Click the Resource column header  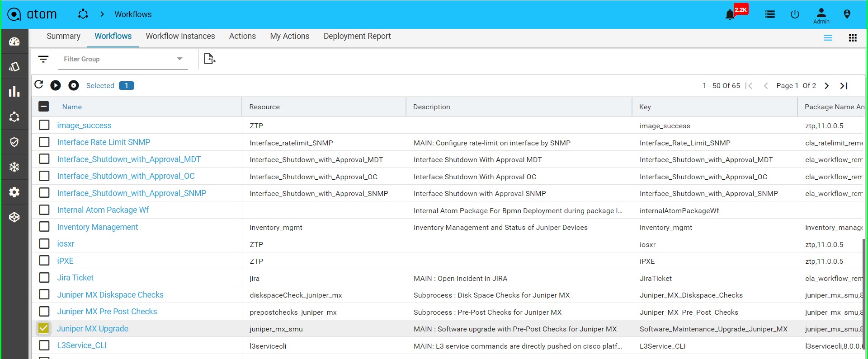[264, 107]
